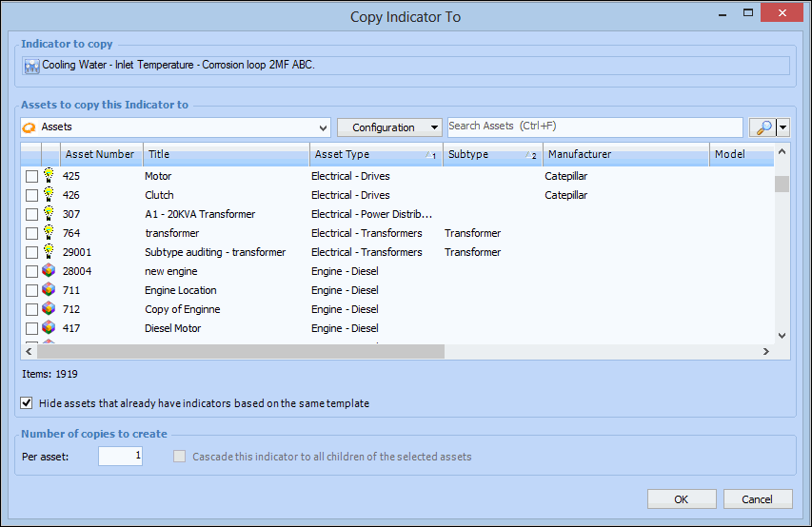Click lightbulb icon for asset 426 Clutch

pos(49,195)
